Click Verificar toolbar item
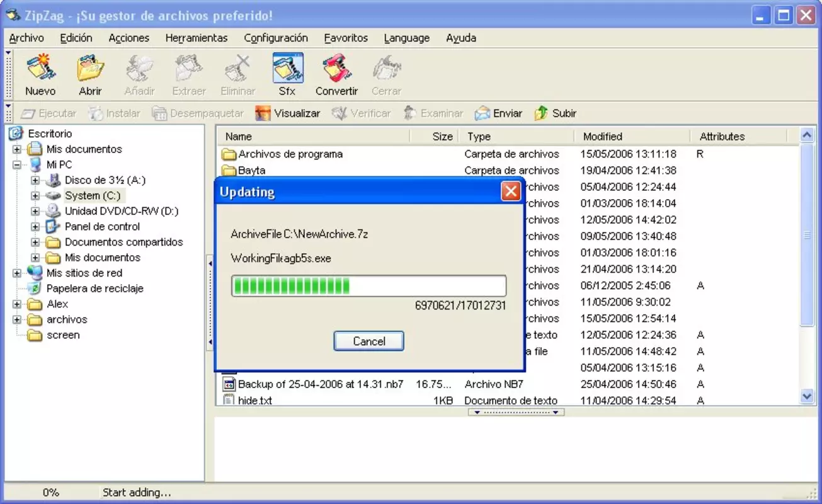The width and height of the screenshot is (822, 504). tap(362, 113)
